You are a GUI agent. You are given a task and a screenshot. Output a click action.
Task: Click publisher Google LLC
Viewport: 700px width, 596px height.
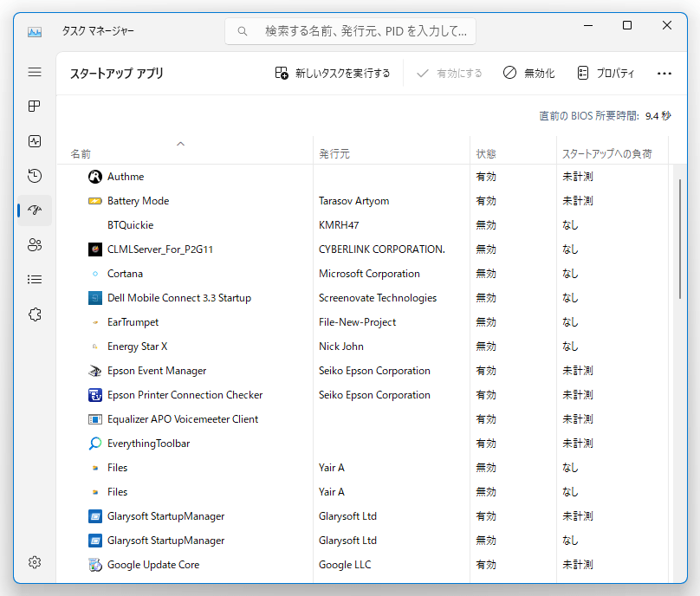click(345, 565)
